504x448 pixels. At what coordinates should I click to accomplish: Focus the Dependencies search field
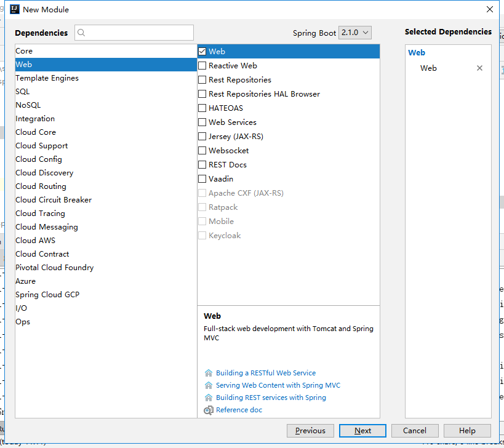click(134, 33)
